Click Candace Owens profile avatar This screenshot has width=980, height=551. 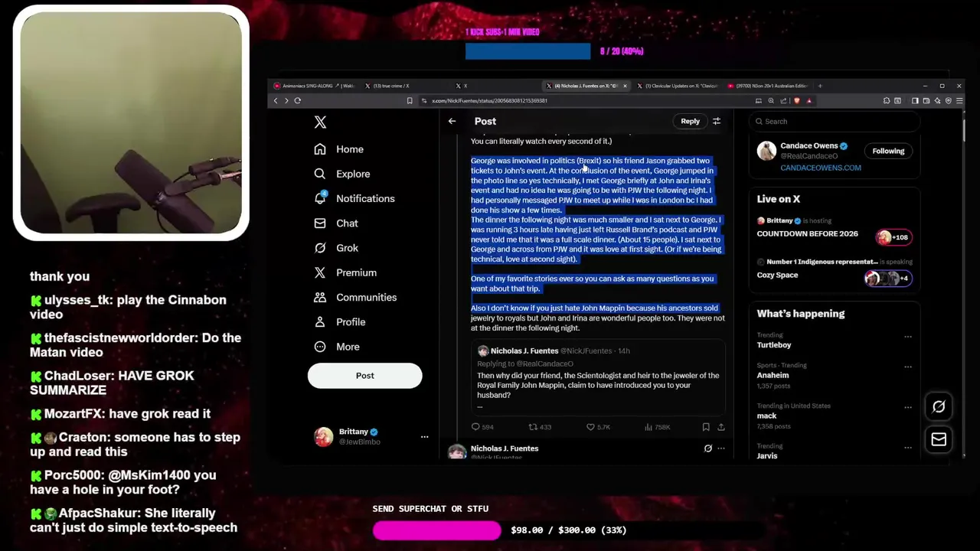pos(766,151)
